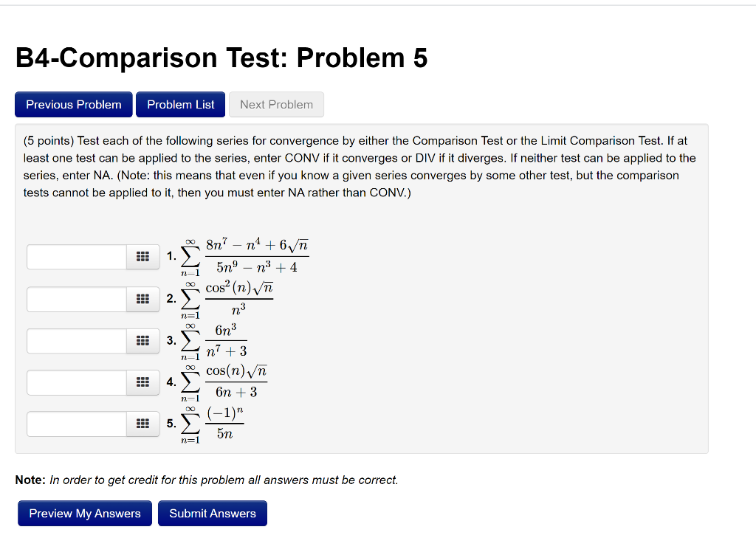Preview My Answers before submitting
Image resolution: width=756 pixels, height=538 pixels.
84,513
